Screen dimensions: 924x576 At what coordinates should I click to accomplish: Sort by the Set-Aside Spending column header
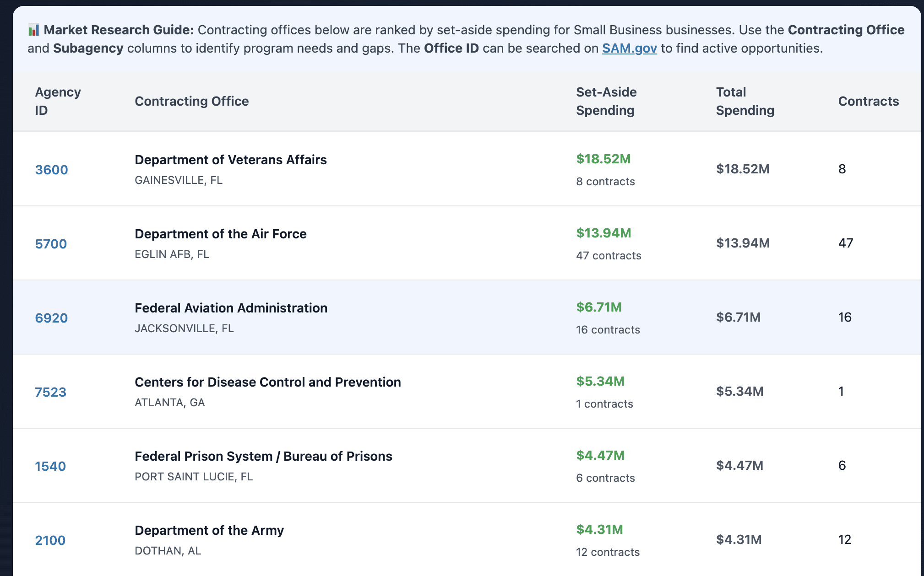(606, 101)
